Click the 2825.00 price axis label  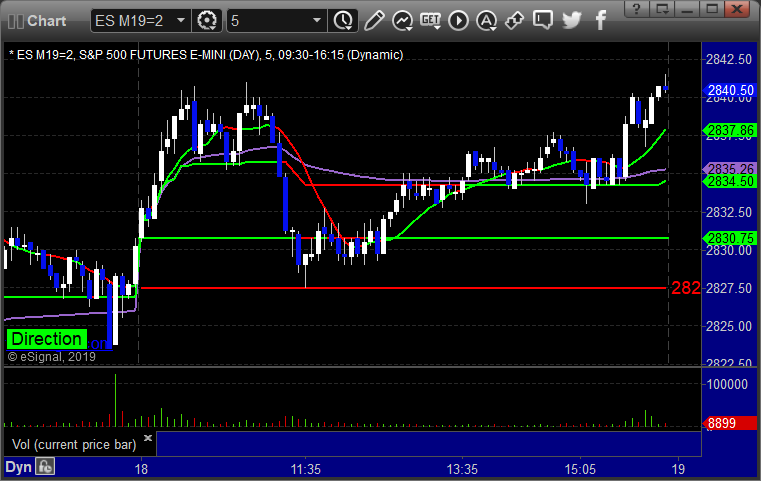pyautogui.click(x=729, y=326)
